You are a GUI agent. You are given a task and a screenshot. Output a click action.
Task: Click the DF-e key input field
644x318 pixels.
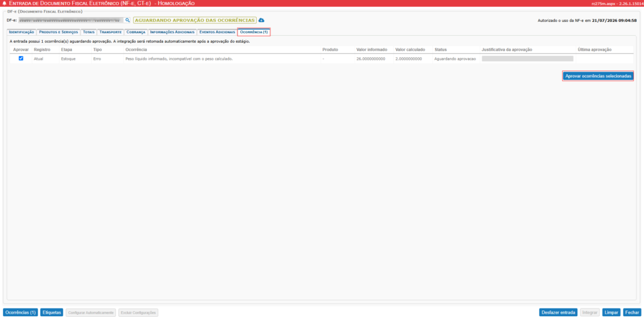[x=71, y=19]
